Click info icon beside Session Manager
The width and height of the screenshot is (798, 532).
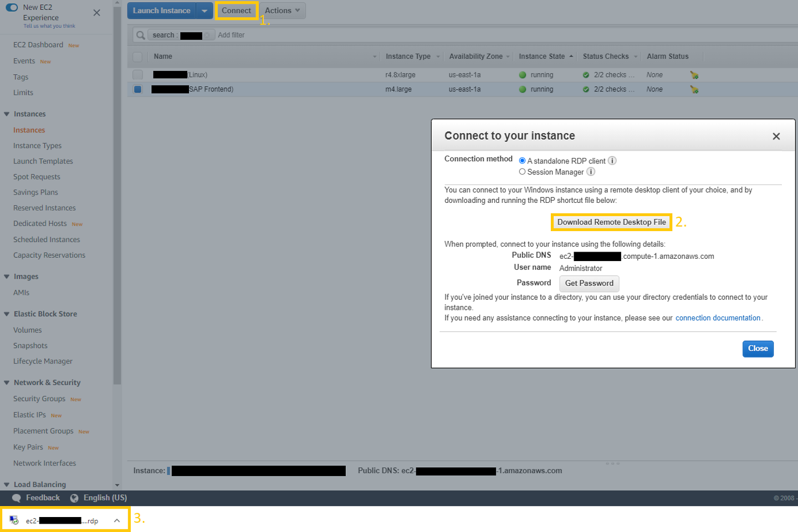click(591, 172)
